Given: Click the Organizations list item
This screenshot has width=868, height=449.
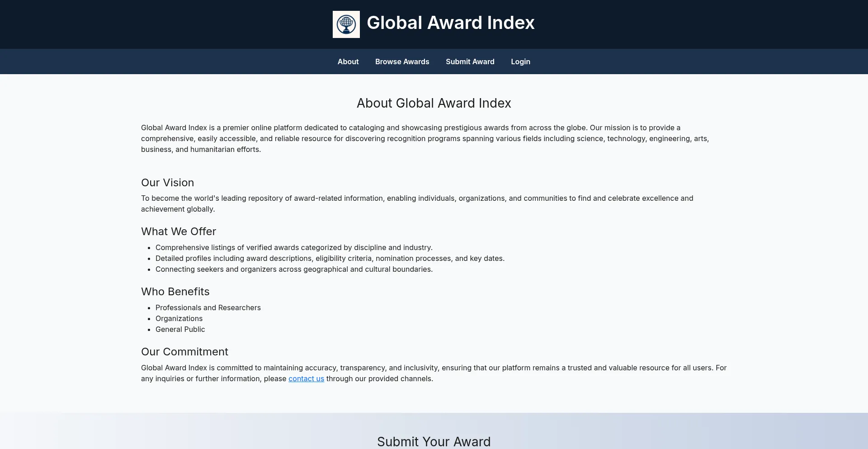Looking at the screenshot, I should [x=179, y=318].
